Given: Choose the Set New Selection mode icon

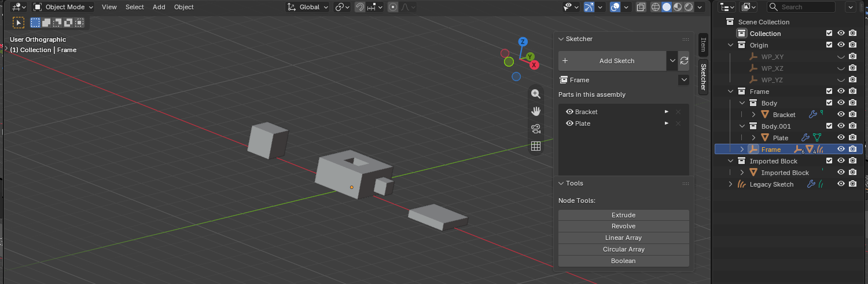Looking at the screenshot, I should coord(35,23).
